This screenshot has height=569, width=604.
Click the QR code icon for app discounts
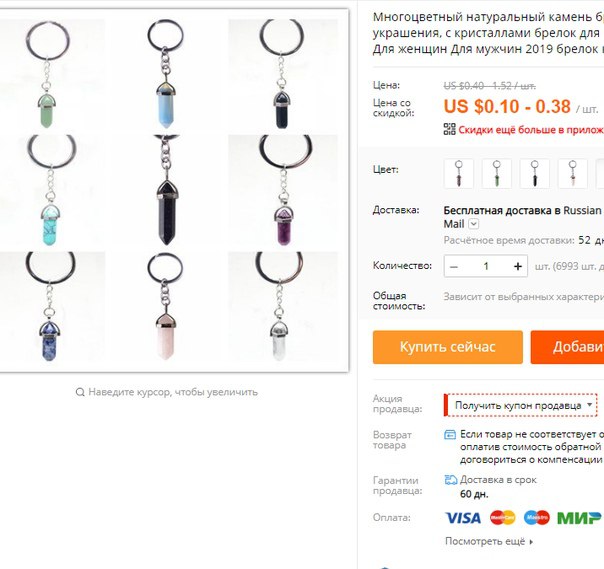click(449, 129)
